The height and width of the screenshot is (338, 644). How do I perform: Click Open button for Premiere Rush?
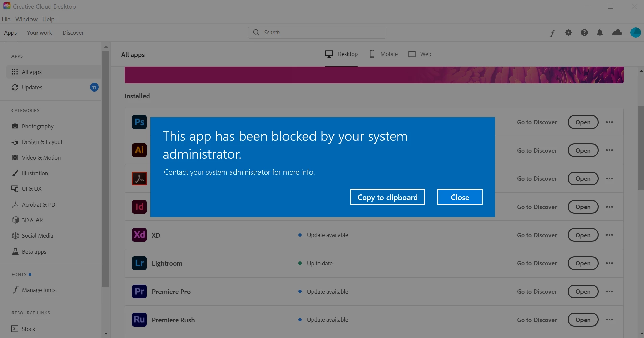pyautogui.click(x=583, y=320)
